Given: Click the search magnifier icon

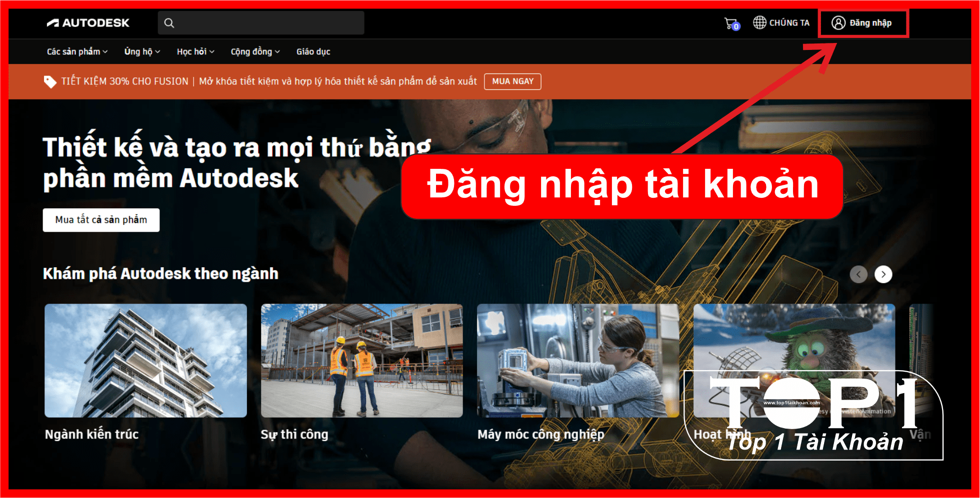Looking at the screenshot, I should click(x=169, y=23).
